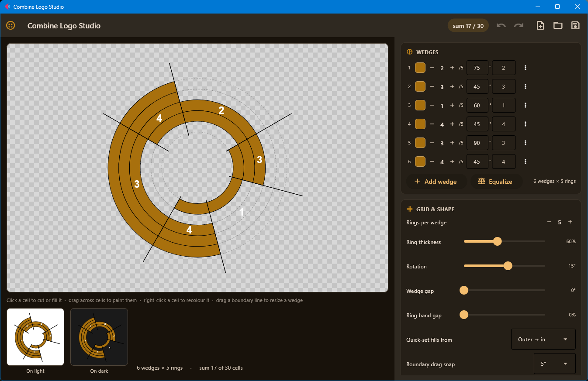Click the sum 17 / 30 badge

468,26
